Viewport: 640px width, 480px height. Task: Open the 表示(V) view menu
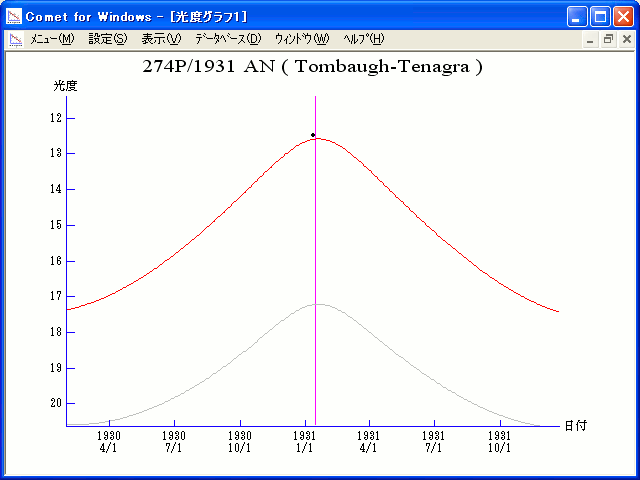(161, 39)
